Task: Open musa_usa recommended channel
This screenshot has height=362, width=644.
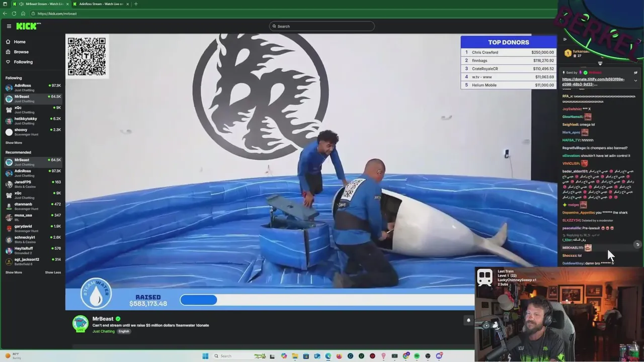Action: pyautogui.click(x=33, y=217)
